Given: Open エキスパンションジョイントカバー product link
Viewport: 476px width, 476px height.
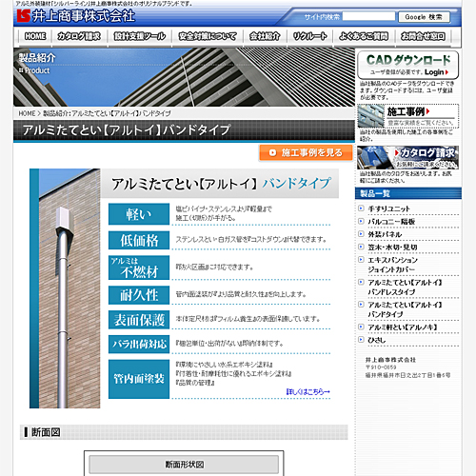Looking at the screenshot, I should [393, 265].
